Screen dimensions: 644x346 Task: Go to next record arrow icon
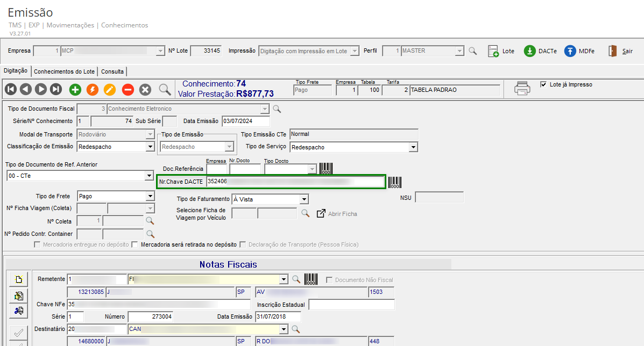(41, 89)
